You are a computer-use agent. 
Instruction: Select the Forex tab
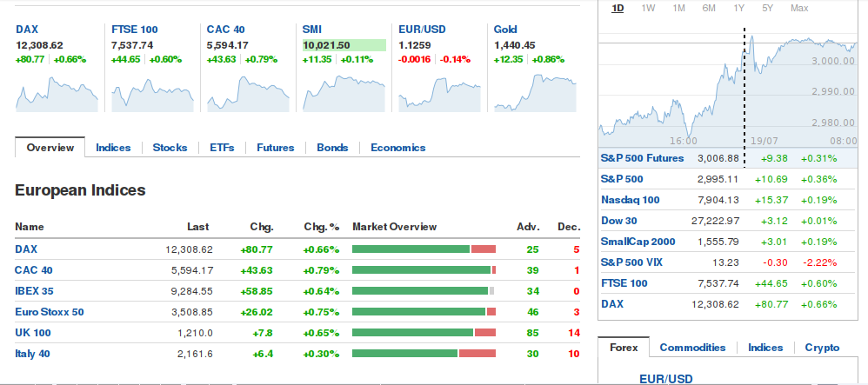(x=624, y=348)
